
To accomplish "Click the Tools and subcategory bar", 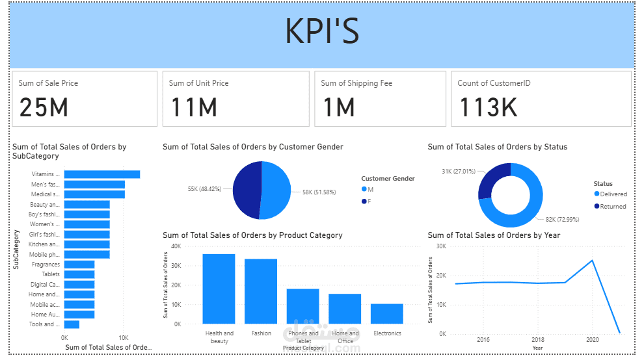I will (72, 324).
